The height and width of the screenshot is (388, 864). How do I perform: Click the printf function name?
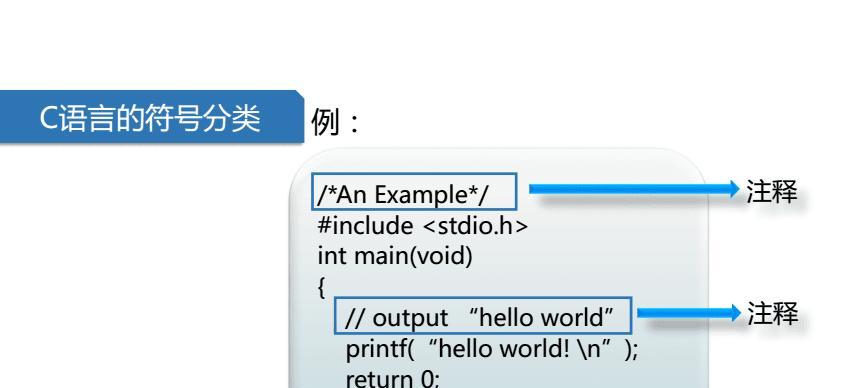pos(376,349)
